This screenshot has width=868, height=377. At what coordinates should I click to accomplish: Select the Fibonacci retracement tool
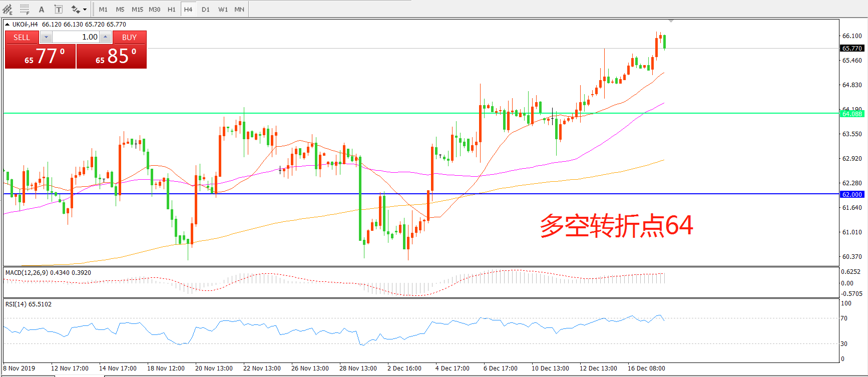tap(25, 9)
